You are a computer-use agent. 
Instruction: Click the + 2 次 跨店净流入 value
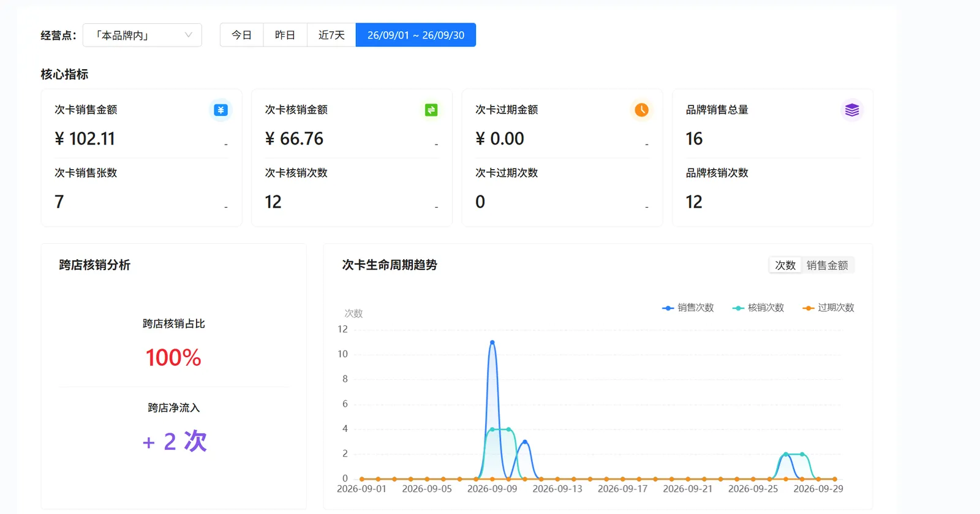pyautogui.click(x=175, y=441)
